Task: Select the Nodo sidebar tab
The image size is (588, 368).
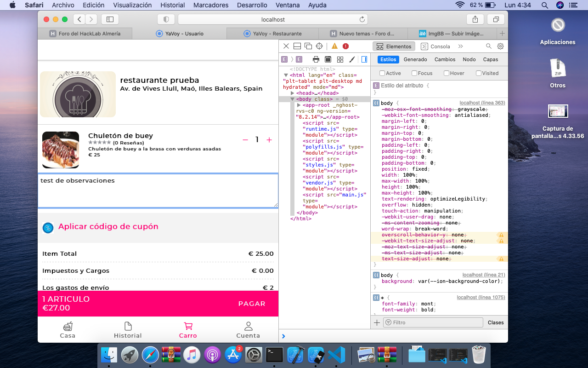Action: click(469, 59)
